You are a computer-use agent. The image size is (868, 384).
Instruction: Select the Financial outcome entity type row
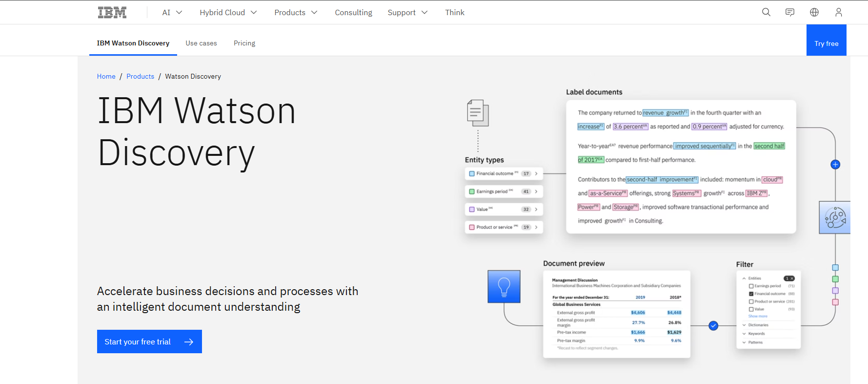point(504,173)
